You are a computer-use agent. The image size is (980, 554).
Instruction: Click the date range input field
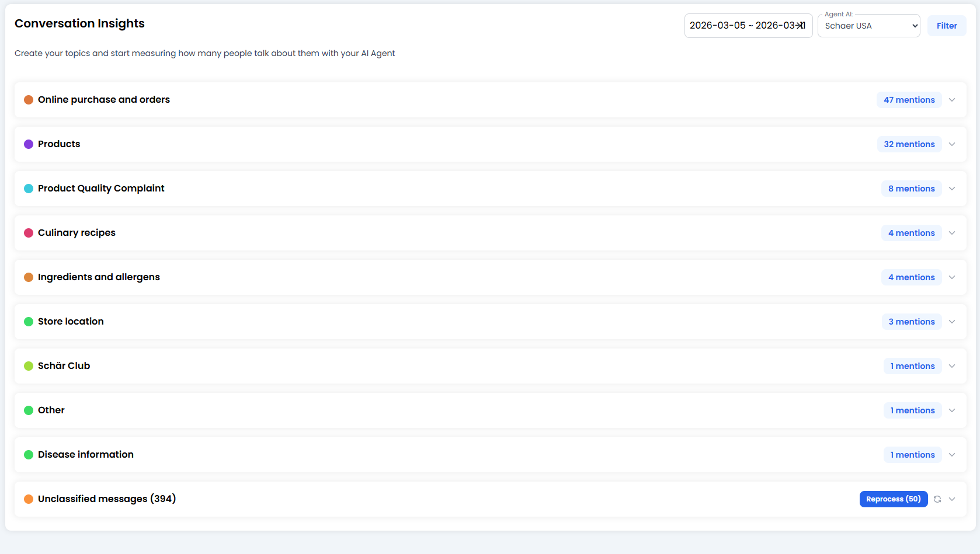point(742,25)
